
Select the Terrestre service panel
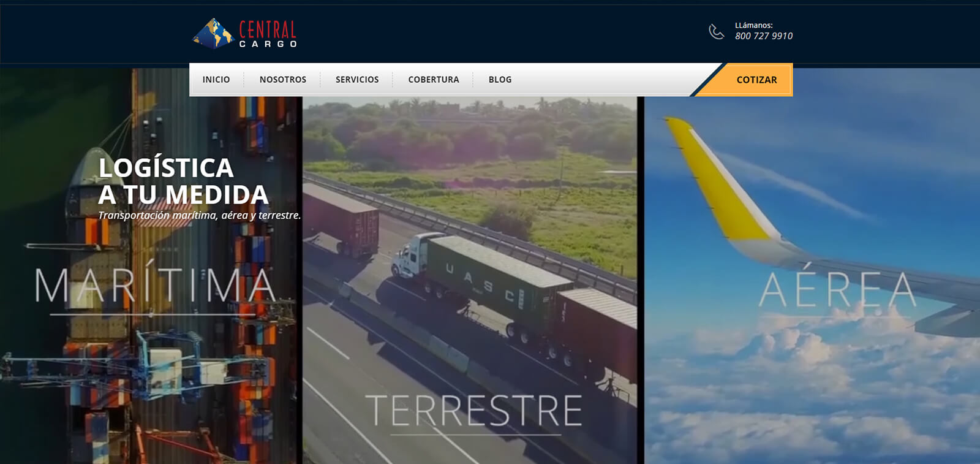pyautogui.click(x=470, y=280)
